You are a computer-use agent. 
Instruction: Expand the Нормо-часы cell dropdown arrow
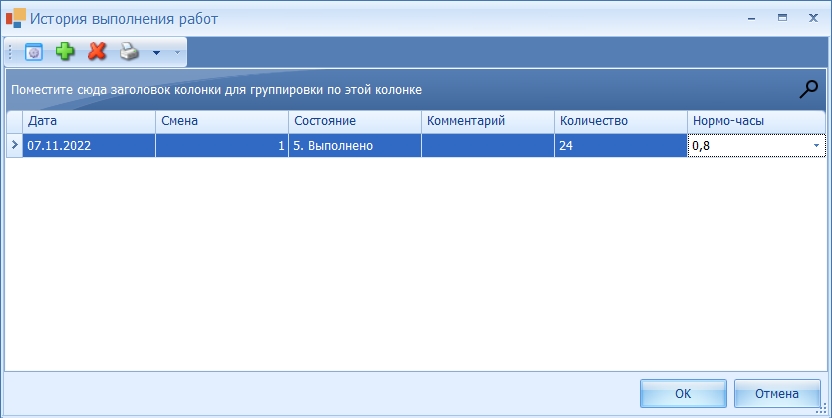(816, 145)
